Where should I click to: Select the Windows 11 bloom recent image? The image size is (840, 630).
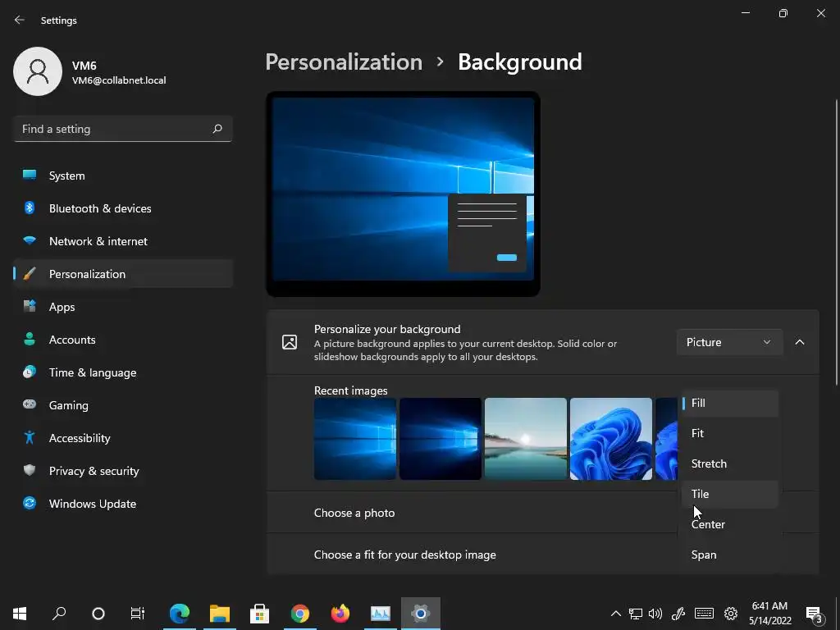click(x=611, y=439)
